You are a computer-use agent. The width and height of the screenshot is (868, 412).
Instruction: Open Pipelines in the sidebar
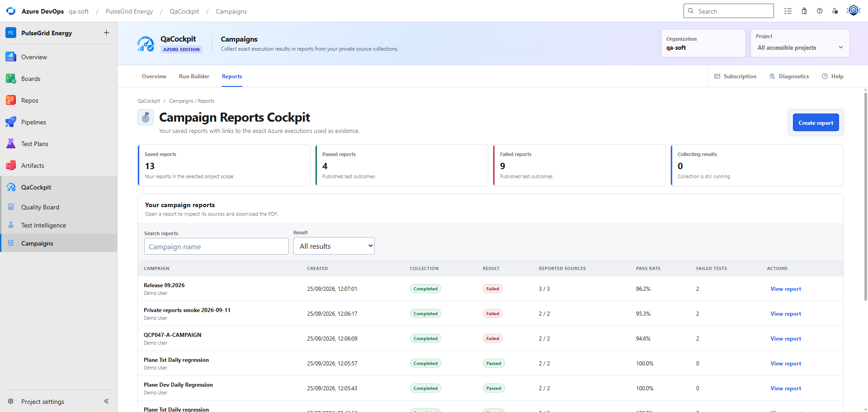point(59,122)
